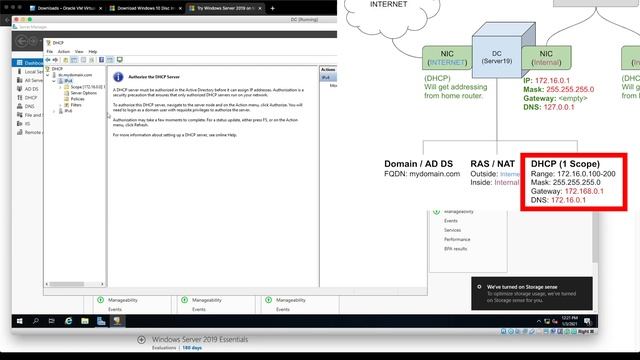
Task: Expand the IPv6 tree node
Action: (54, 111)
